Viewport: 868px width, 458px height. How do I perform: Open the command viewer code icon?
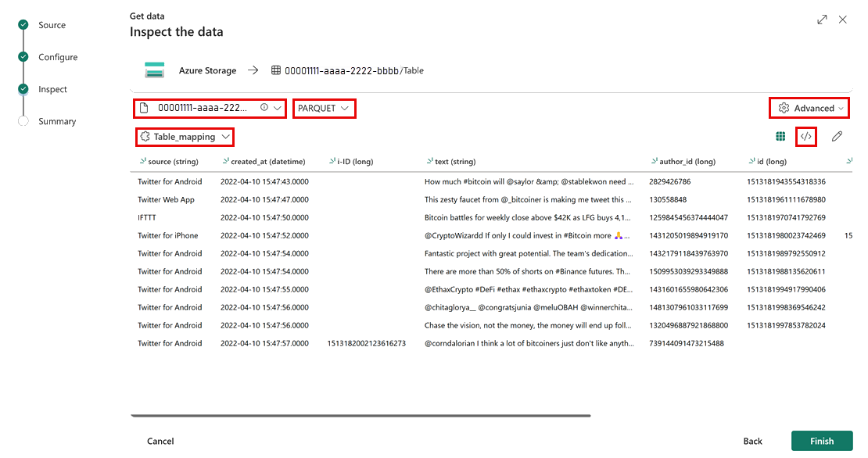click(x=806, y=137)
